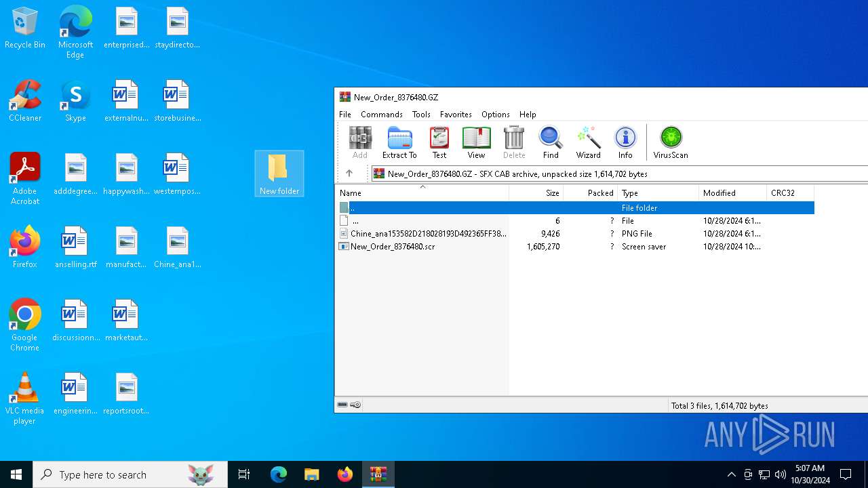
Task: Select VLC media player desktop shortcut
Action: 25,399
